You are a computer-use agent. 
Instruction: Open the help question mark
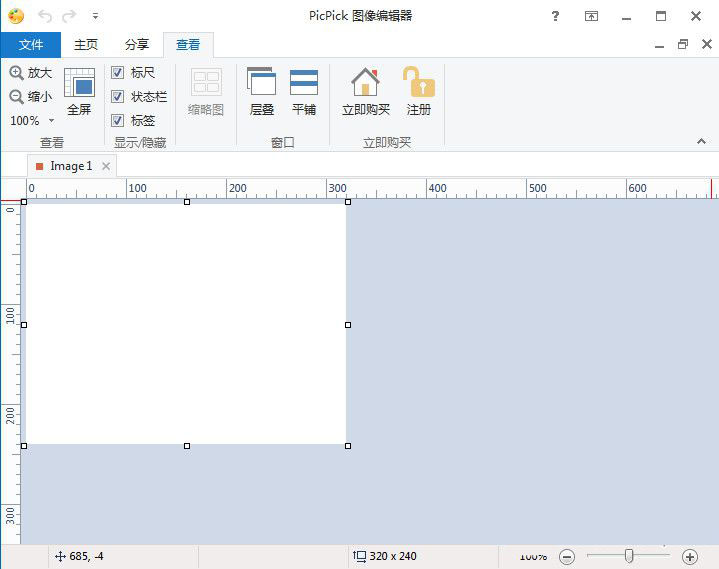(555, 17)
